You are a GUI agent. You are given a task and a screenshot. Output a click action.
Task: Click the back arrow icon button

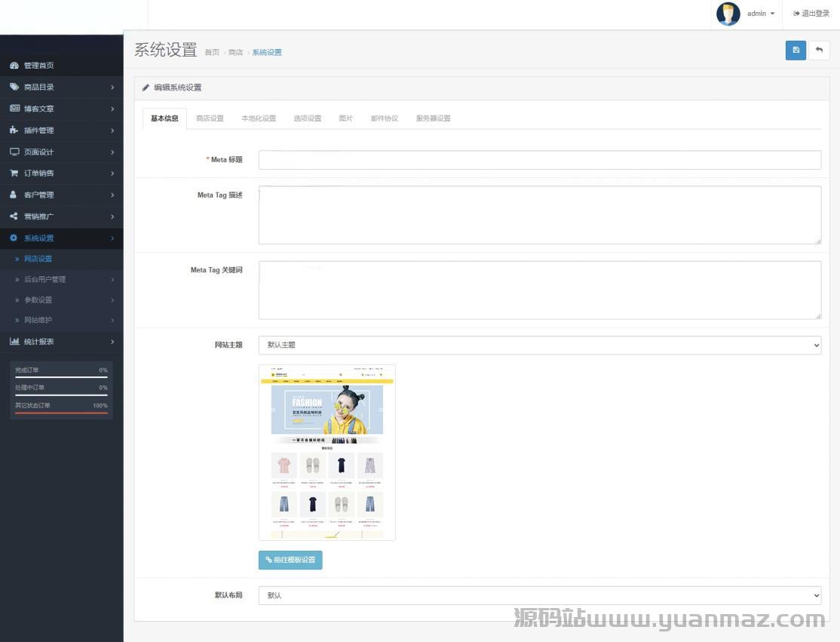[819, 51]
